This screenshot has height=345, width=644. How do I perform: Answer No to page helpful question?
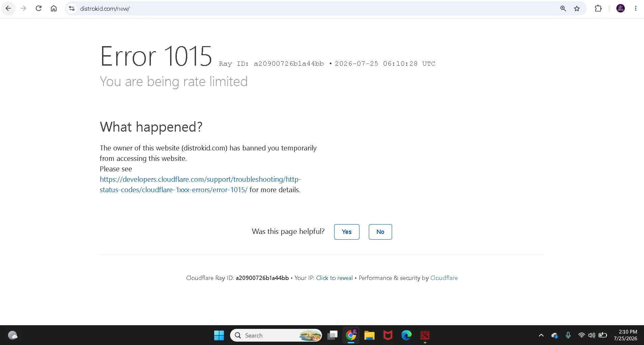tap(380, 232)
